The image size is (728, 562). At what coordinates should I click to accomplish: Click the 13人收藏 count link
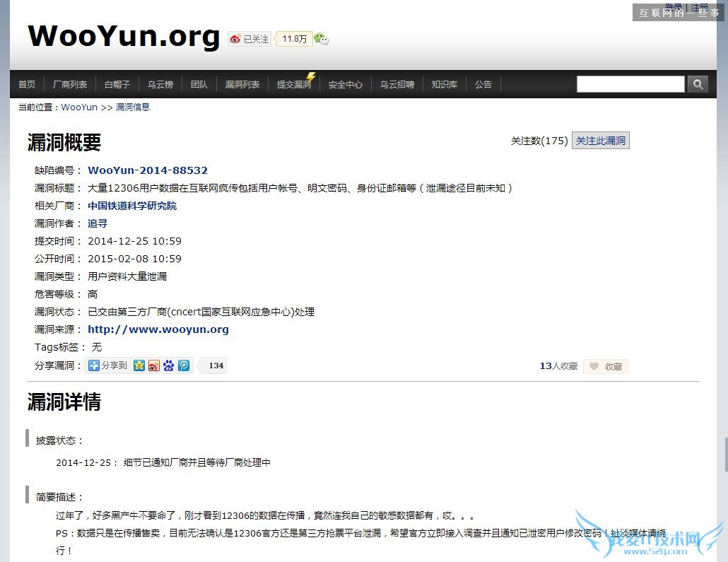tap(558, 366)
